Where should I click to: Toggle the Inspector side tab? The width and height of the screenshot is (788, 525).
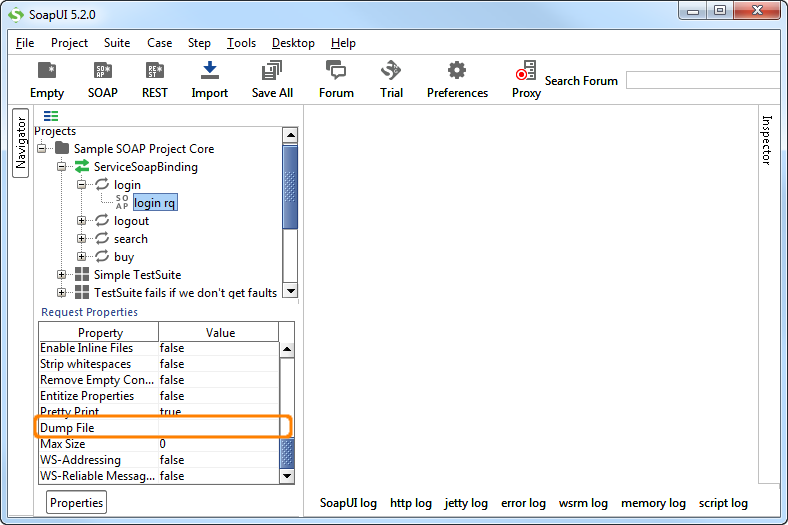tap(766, 140)
